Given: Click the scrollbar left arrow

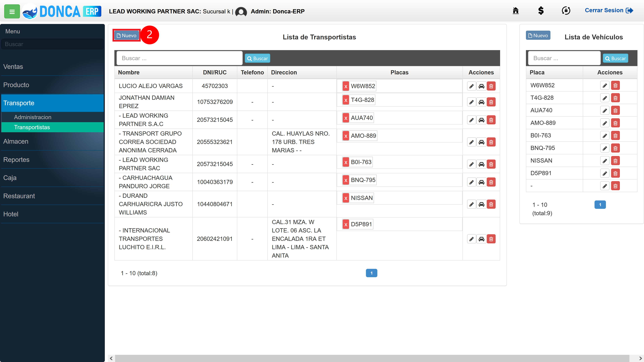Looking at the screenshot, I should 111,358.
